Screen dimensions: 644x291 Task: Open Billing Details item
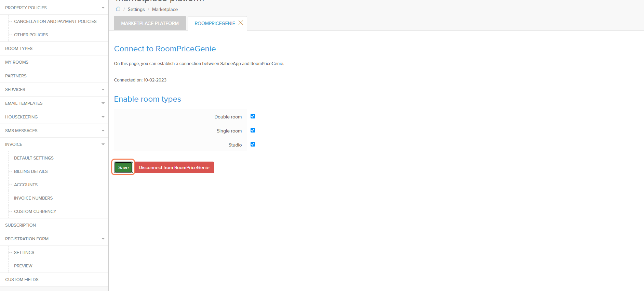click(x=31, y=171)
